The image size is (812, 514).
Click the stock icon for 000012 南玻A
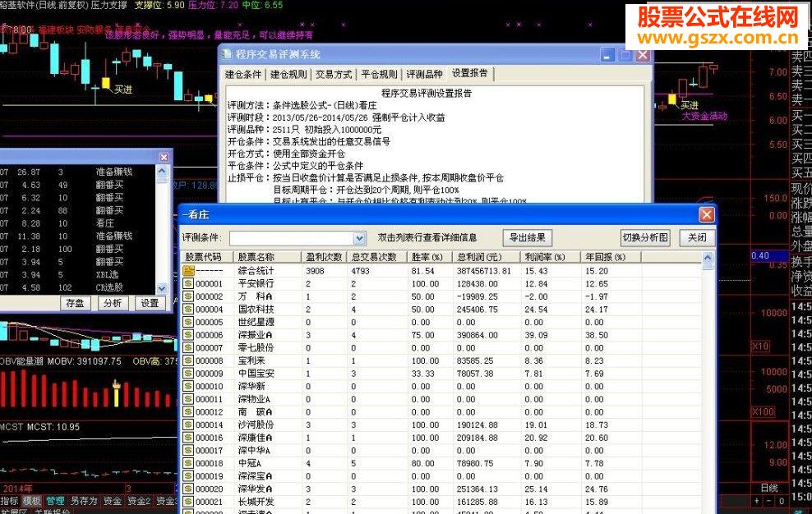[188, 412]
